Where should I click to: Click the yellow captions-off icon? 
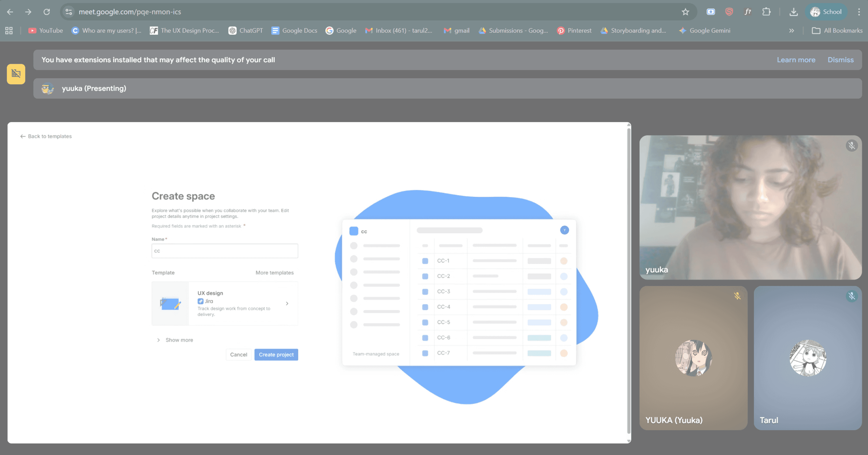click(16, 74)
